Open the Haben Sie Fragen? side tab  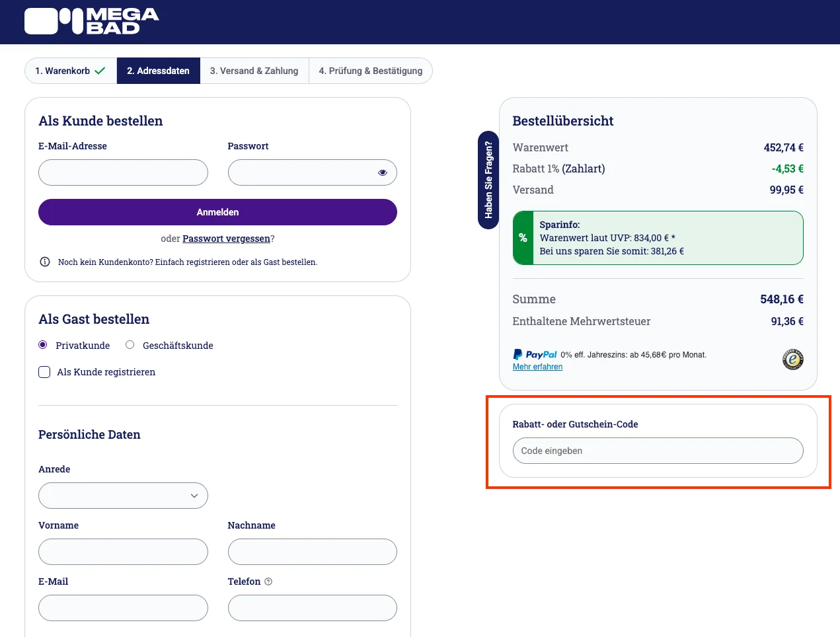[488, 180]
